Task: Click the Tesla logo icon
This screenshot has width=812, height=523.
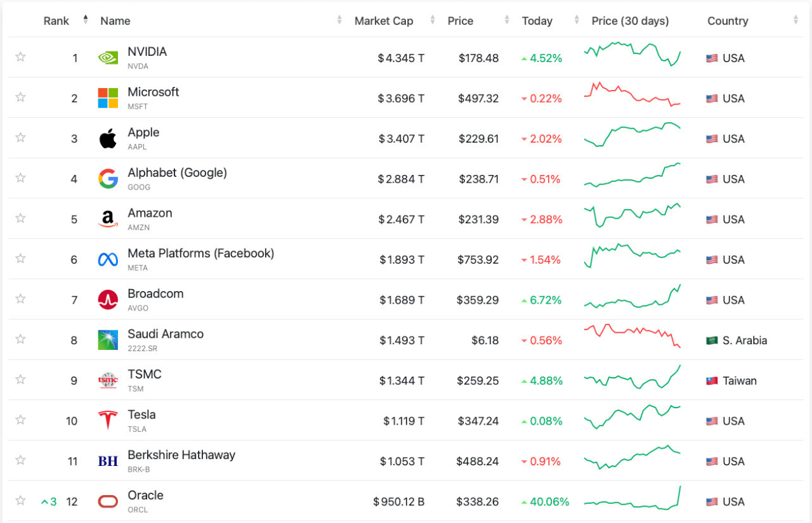Action: click(108, 420)
